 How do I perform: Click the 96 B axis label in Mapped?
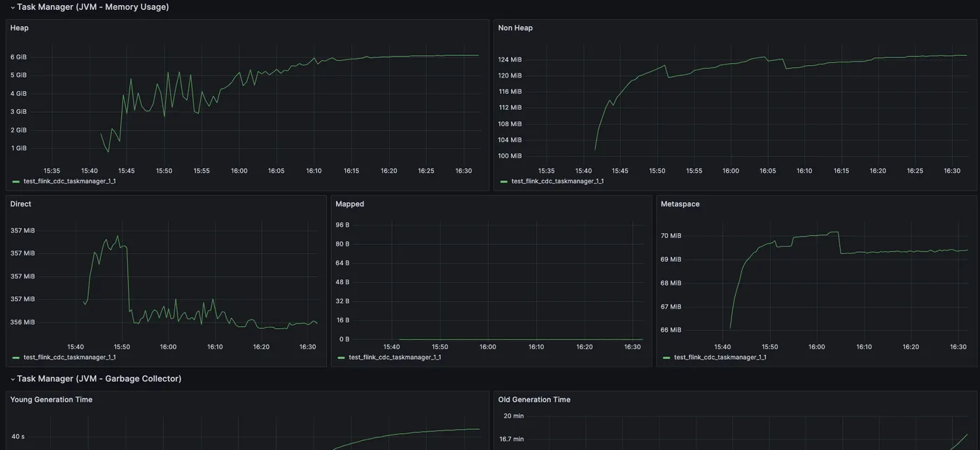click(x=342, y=225)
